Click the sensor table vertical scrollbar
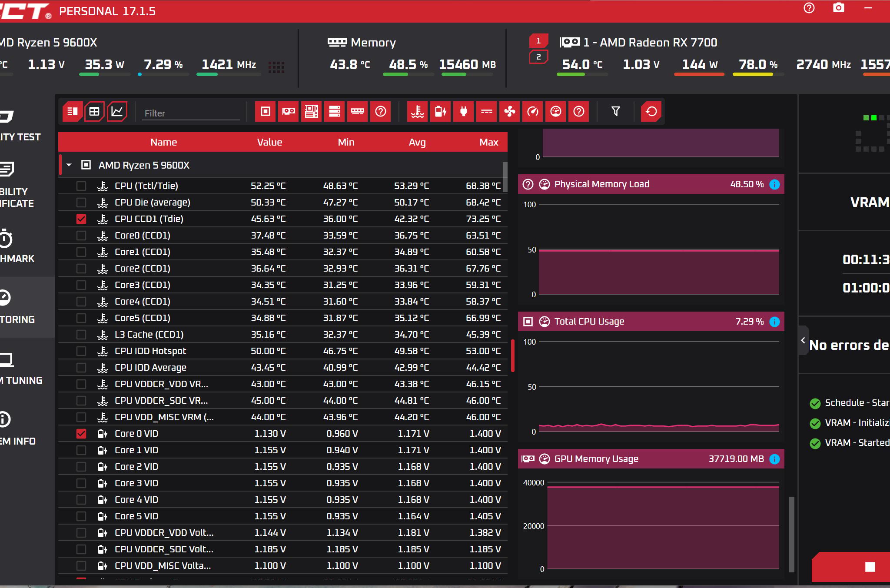Screen dimensions: 890x588 click(x=505, y=176)
